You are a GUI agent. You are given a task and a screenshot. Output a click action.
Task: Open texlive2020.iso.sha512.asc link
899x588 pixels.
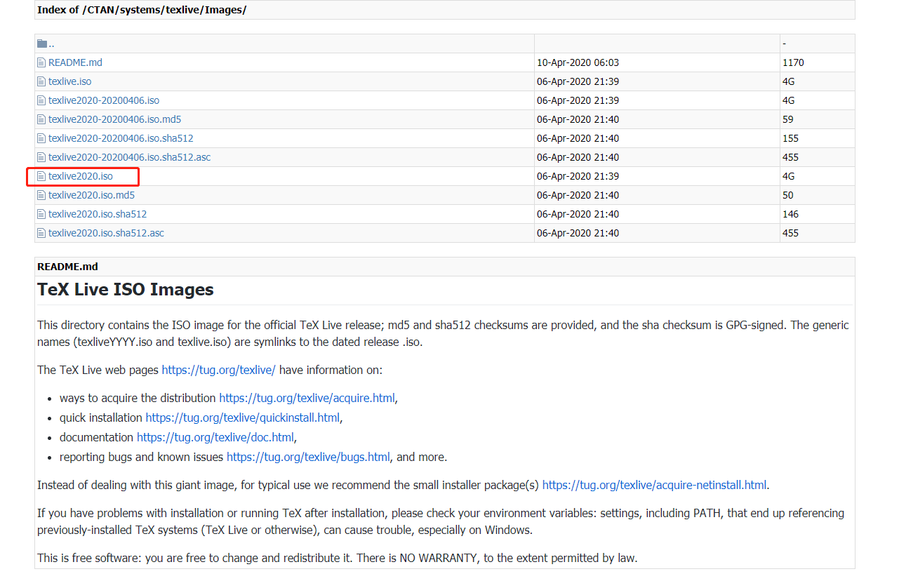click(x=106, y=233)
